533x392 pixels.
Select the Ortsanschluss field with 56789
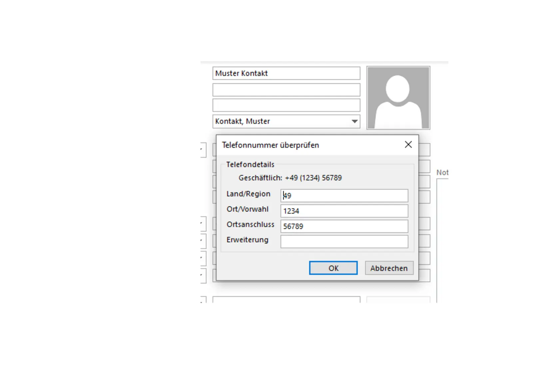(344, 226)
